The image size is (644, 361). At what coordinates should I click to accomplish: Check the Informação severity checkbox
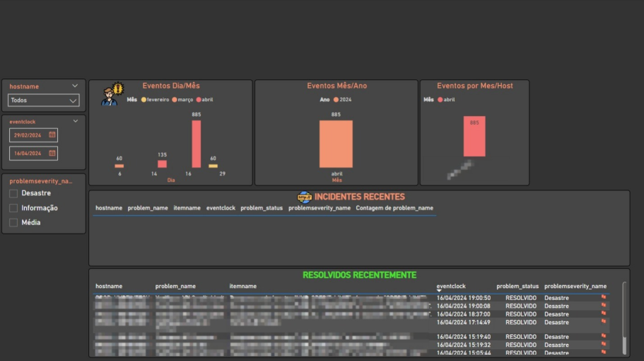13,208
